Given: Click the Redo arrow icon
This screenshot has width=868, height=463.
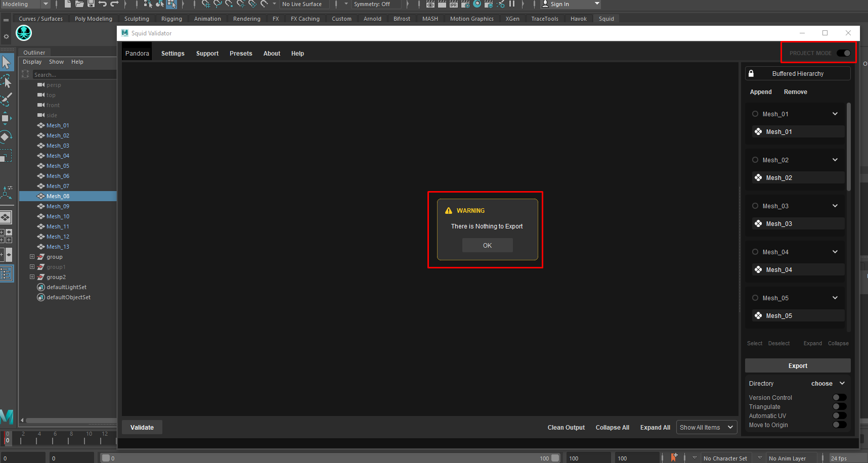Looking at the screenshot, I should pyautogui.click(x=114, y=4).
